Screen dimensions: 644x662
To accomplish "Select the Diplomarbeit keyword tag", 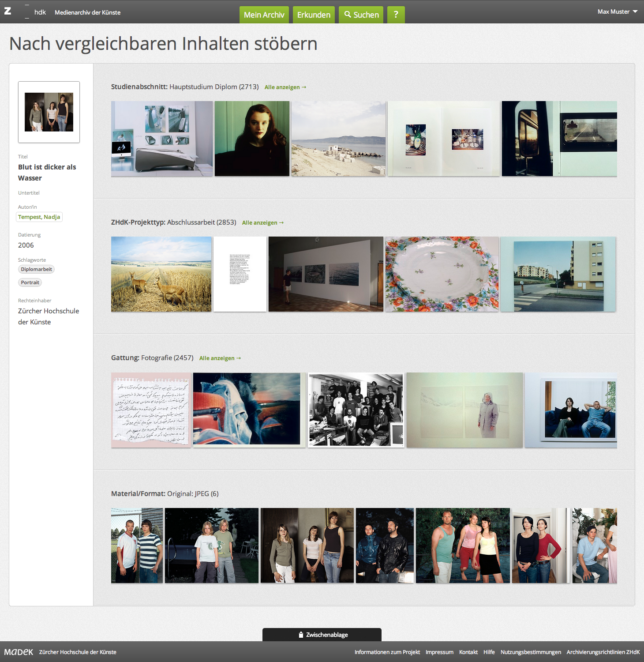I will 37,269.
